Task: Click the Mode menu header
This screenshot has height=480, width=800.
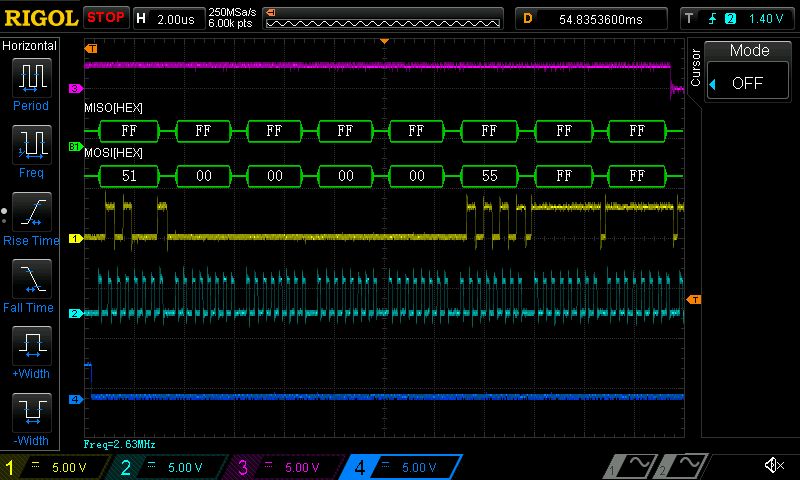Action: [749, 50]
